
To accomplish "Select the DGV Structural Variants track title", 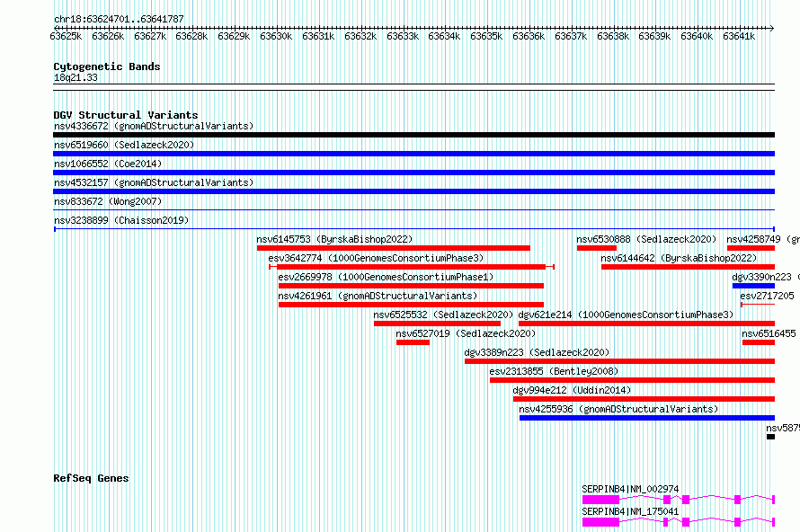I will [126, 115].
